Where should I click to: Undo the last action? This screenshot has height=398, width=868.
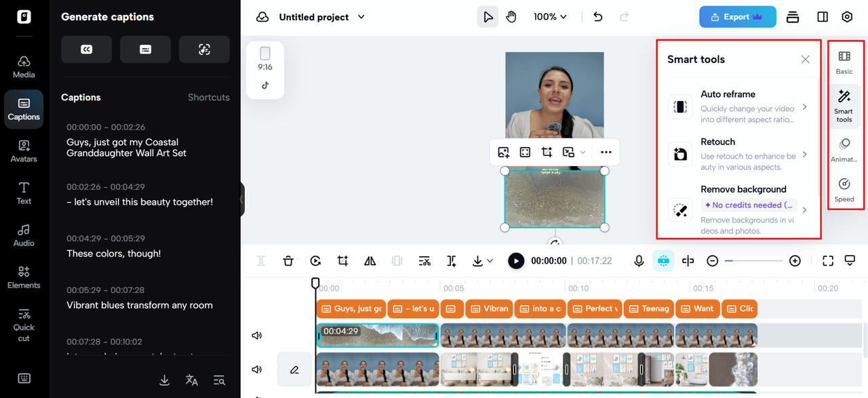point(597,17)
